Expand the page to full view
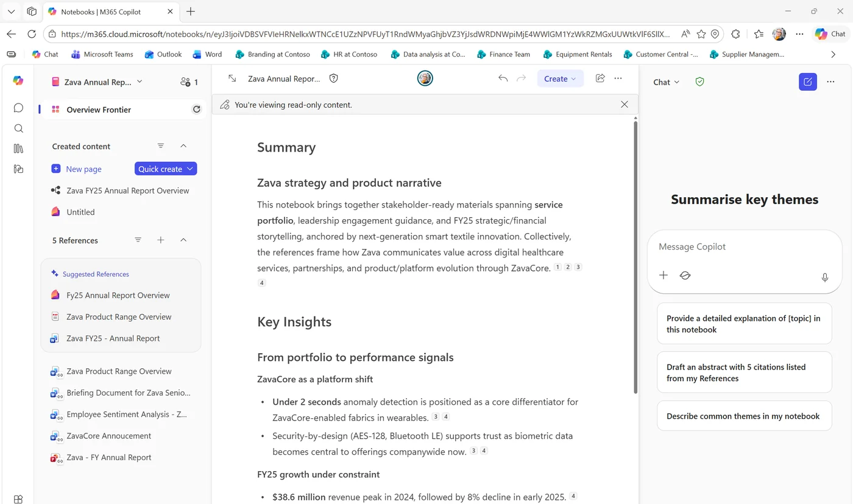The width and height of the screenshot is (853, 504). (232, 79)
